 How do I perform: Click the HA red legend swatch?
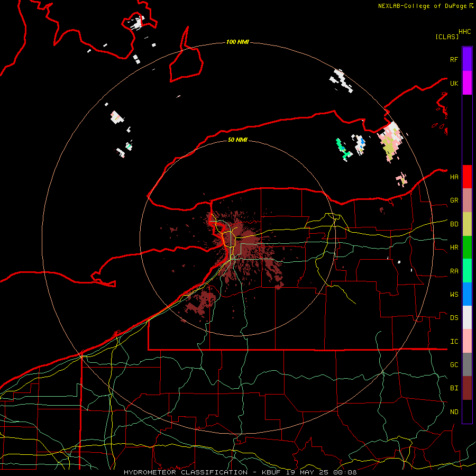coord(467,177)
